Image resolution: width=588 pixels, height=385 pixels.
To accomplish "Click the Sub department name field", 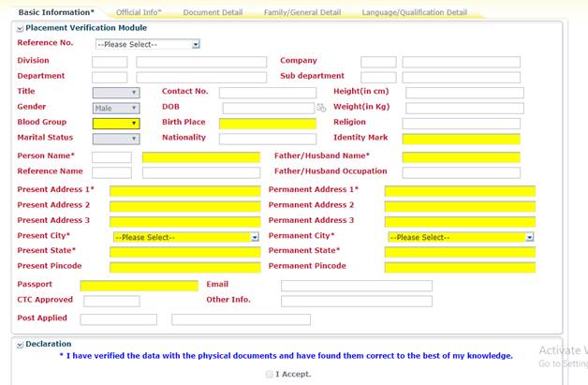I will click(462, 78).
